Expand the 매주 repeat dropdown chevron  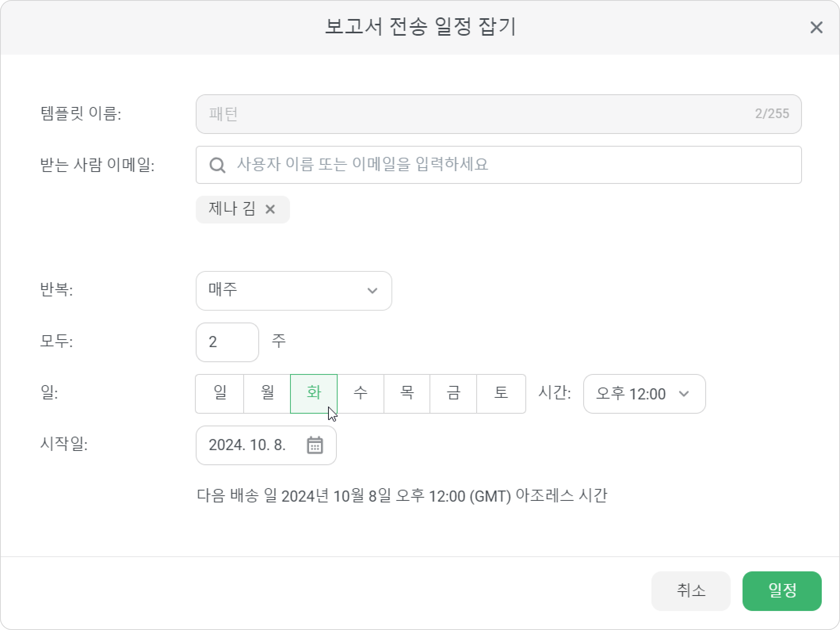tap(372, 291)
